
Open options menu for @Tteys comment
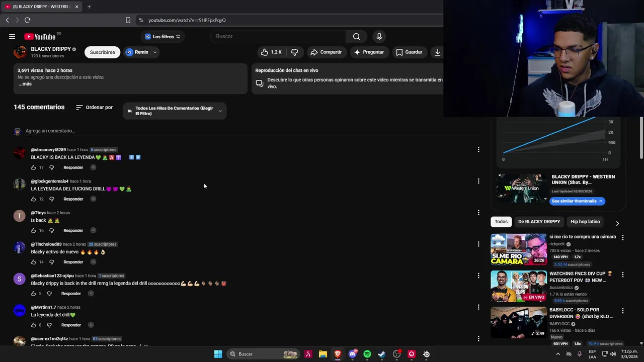click(x=478, y=213)
